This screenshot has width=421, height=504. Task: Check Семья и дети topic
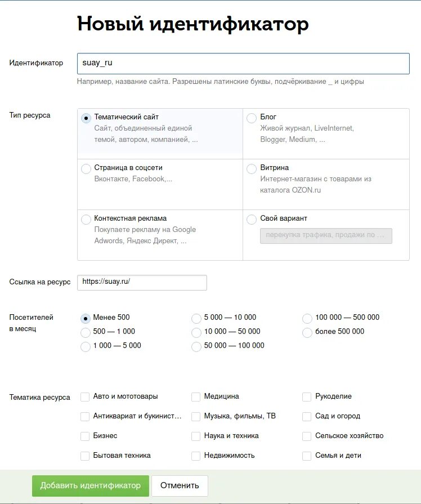click(x=307, y=456)
